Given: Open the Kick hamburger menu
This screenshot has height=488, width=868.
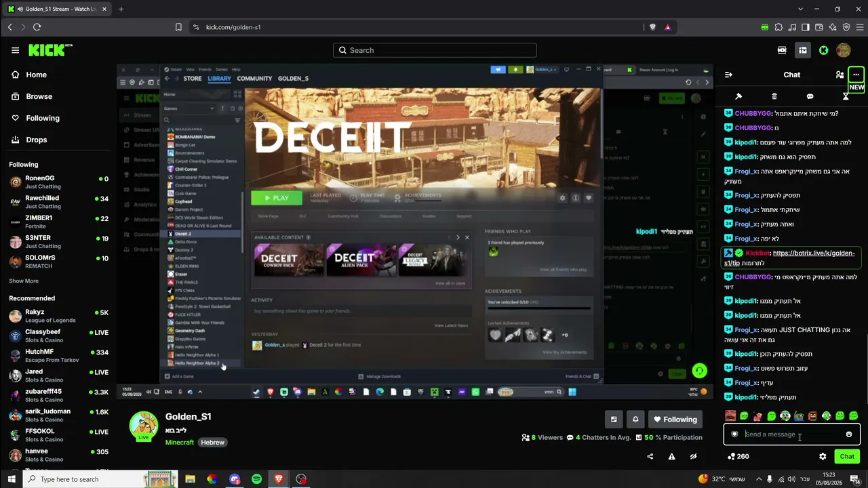Looking at the screenshot, I should coord(15,50).
